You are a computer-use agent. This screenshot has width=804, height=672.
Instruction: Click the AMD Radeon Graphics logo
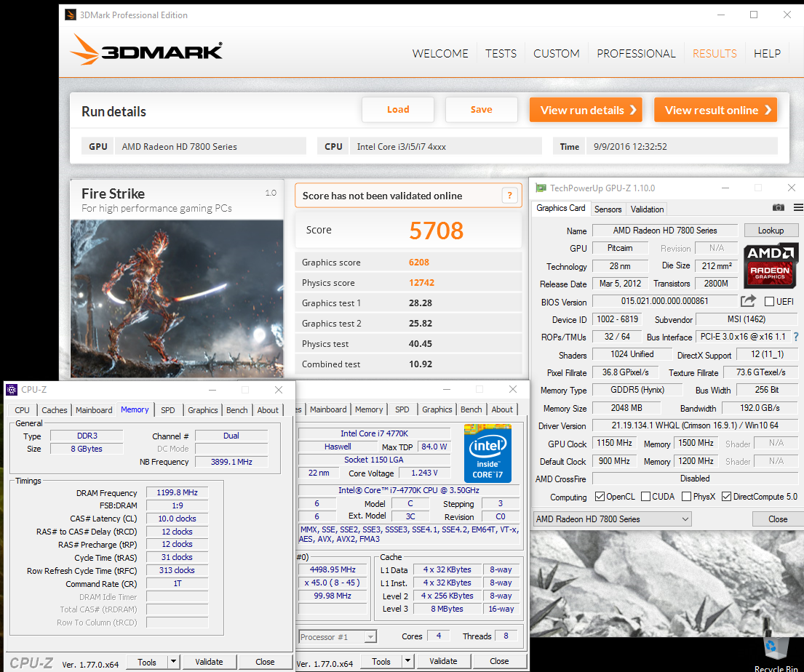(770, 265)
